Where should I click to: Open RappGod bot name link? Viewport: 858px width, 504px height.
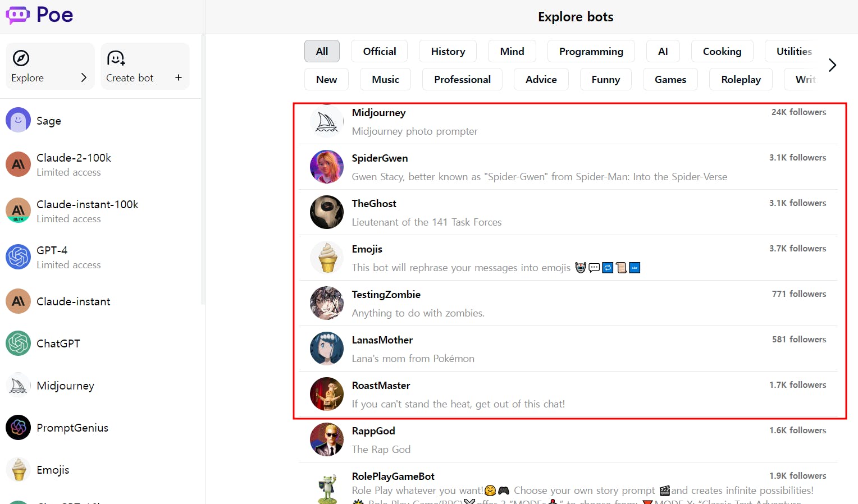point(373,431)
